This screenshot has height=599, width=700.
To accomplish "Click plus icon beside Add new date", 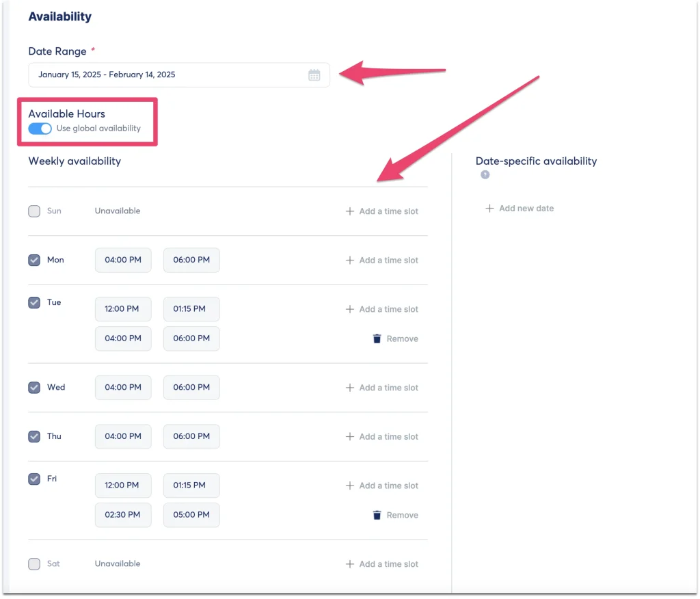I will pos(489,209).
